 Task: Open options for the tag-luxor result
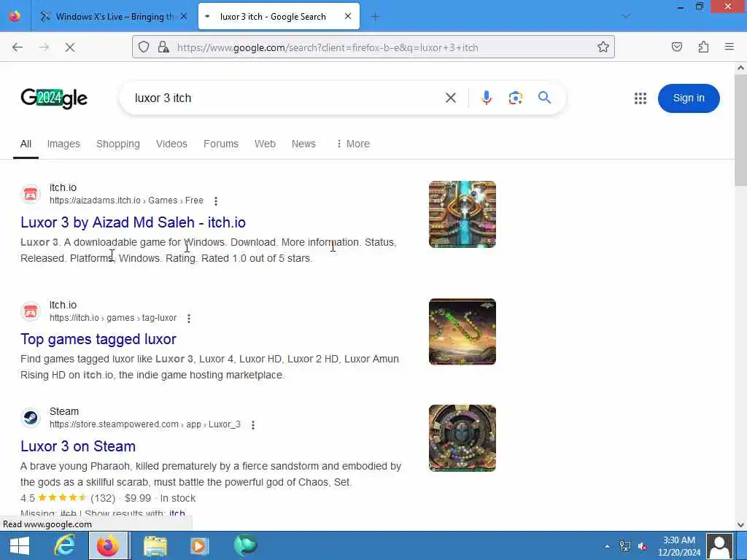[x=189, y=319]
